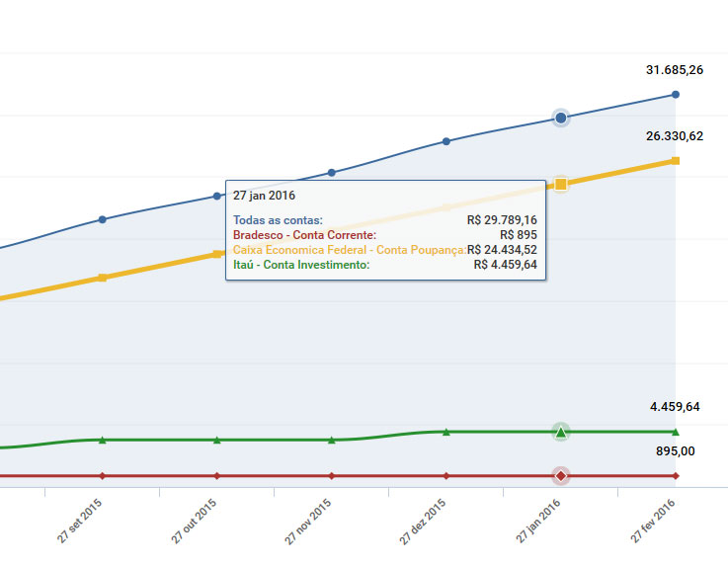This screenshot has width=728, height=568.
Task: Click blue data point at 27 out 2015
Action: point(217,196)
